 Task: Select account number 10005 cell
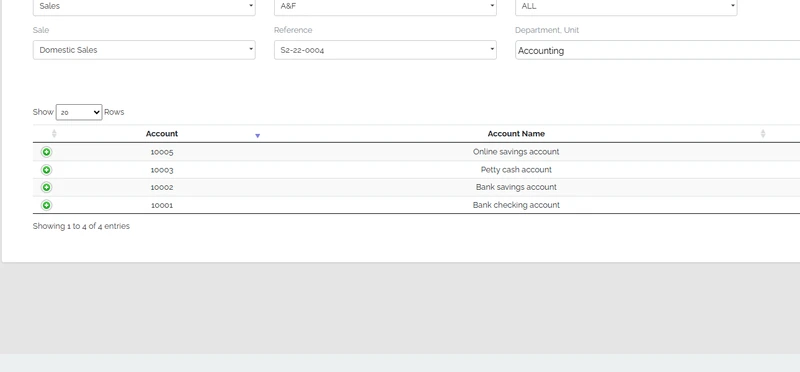tap(162, 152)
